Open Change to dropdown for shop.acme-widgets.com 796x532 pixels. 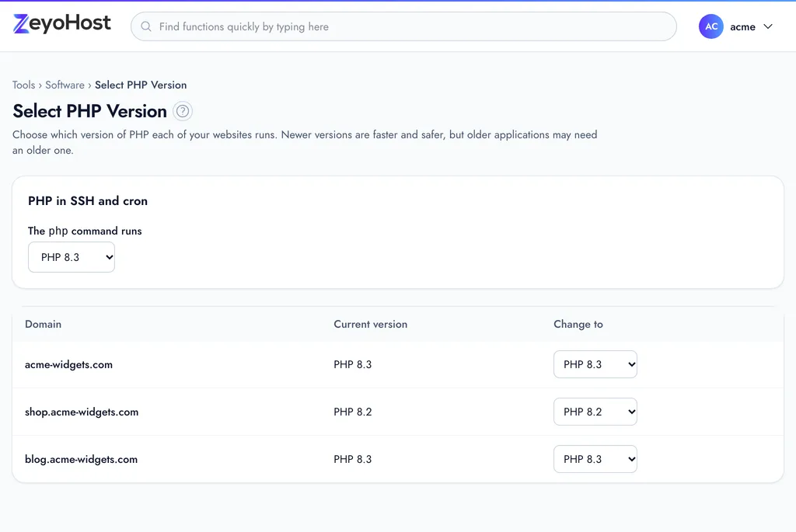[595, 412]
